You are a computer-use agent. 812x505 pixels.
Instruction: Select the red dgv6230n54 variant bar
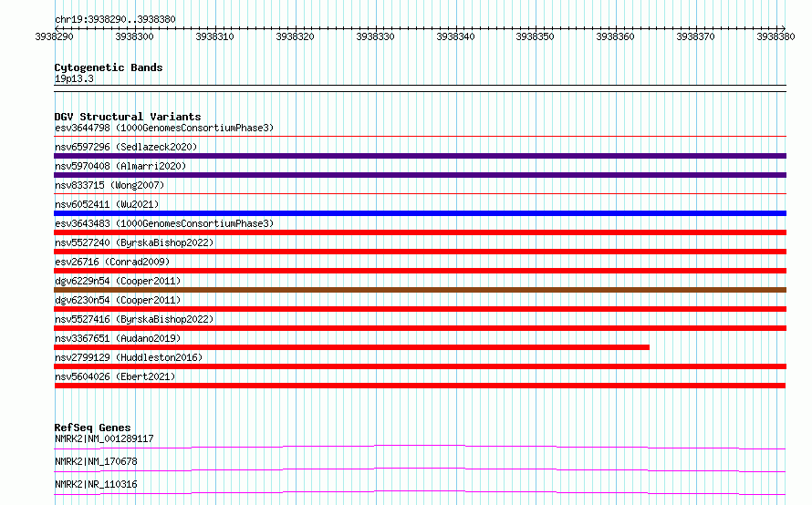pyautogui.click(x=420, y=309)
